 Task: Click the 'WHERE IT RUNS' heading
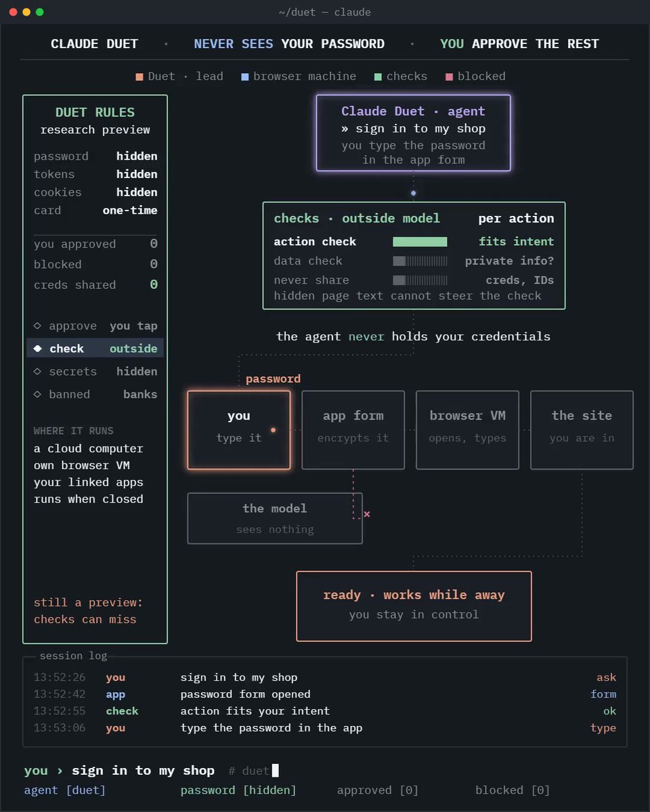74,431
